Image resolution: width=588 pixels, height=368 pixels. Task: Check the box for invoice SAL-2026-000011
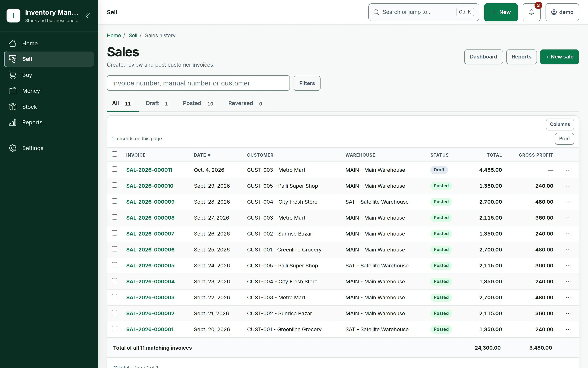pos(115,169)
